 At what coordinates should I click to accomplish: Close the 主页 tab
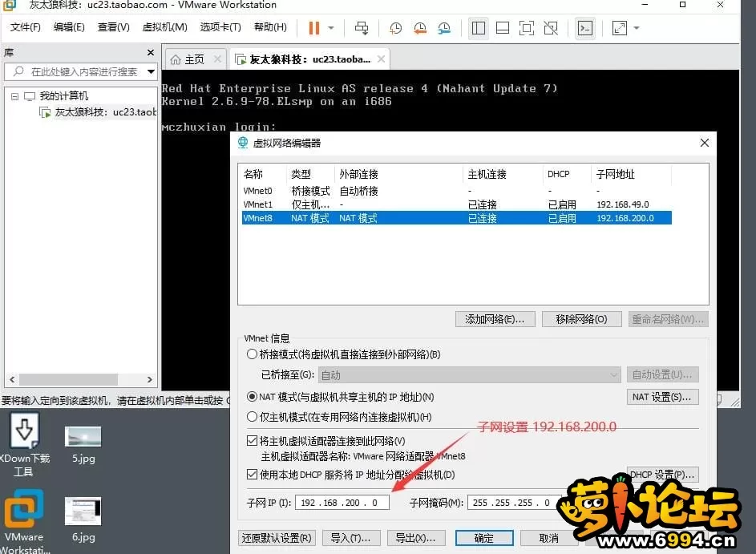pos(217,59)
